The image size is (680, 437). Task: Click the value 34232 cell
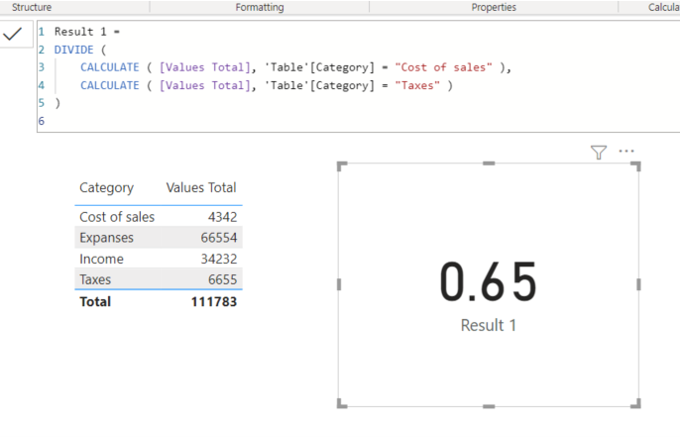219,259
